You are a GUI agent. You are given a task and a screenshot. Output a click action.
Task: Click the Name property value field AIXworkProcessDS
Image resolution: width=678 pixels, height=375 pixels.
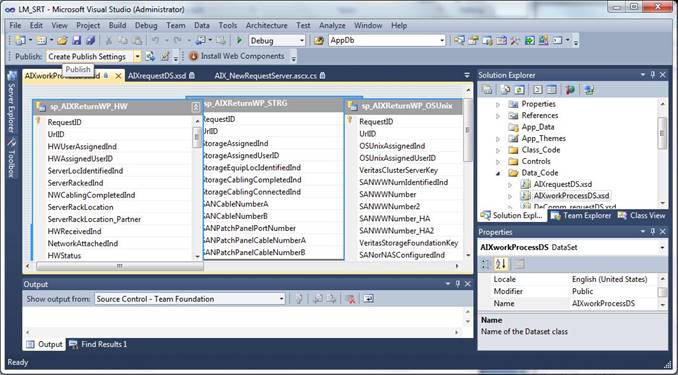tap(613, 304)
